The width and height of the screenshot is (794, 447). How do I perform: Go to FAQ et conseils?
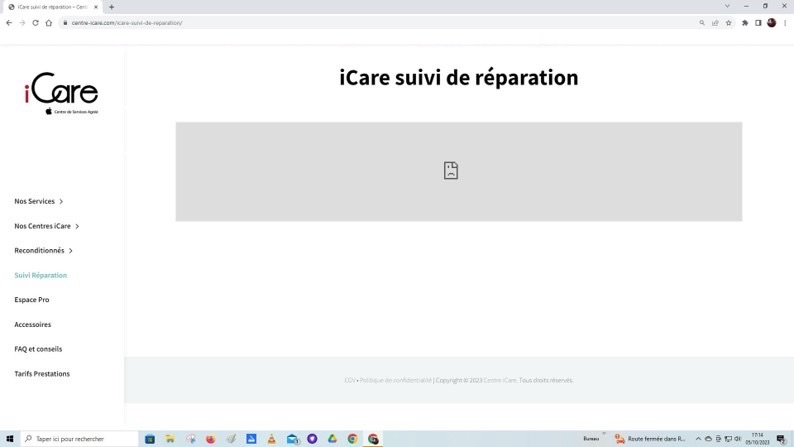[38, 349]
